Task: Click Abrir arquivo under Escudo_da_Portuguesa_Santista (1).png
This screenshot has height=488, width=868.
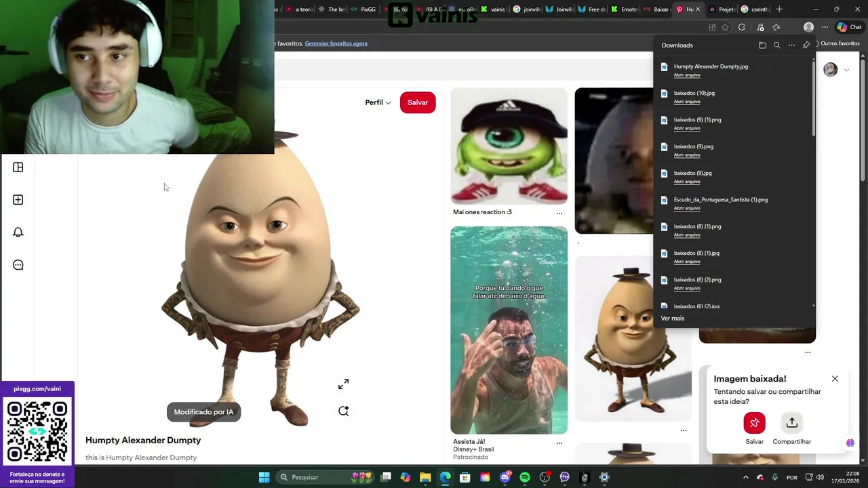Action: point(687,208)
